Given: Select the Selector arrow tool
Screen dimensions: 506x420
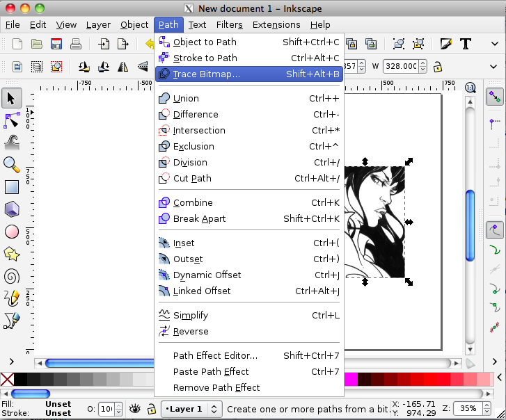Looking at the screenshot, I should (12, 98).
